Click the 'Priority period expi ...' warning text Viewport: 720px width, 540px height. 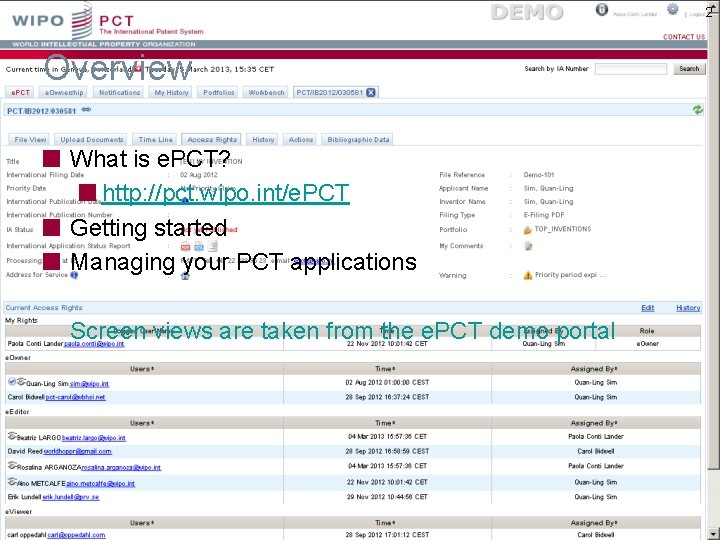pos(570,275)
